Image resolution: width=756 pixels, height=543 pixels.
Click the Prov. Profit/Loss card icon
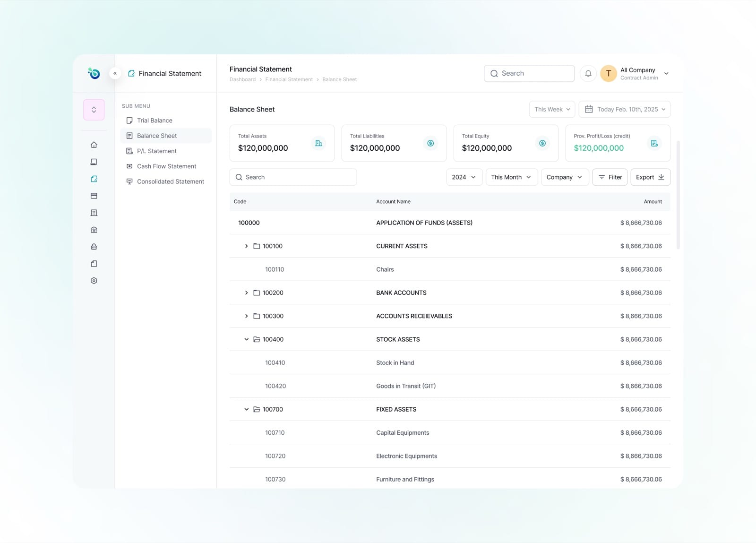(x=654, y=143)
